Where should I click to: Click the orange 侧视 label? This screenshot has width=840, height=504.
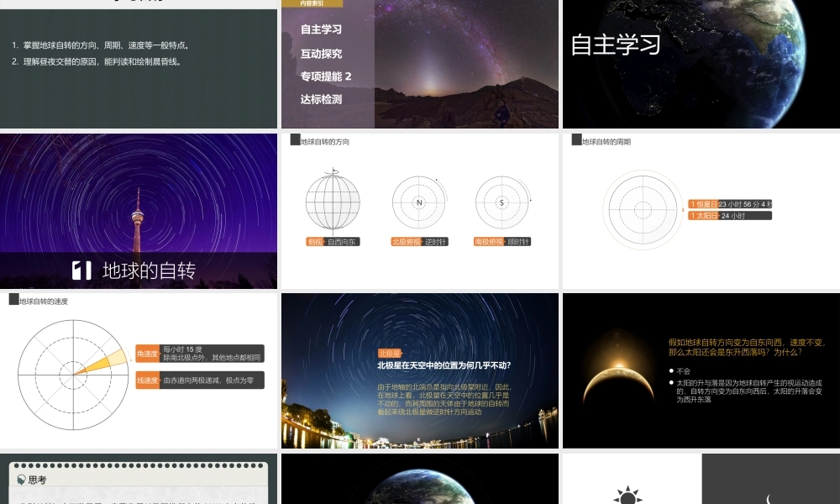(x=315, y=242)
